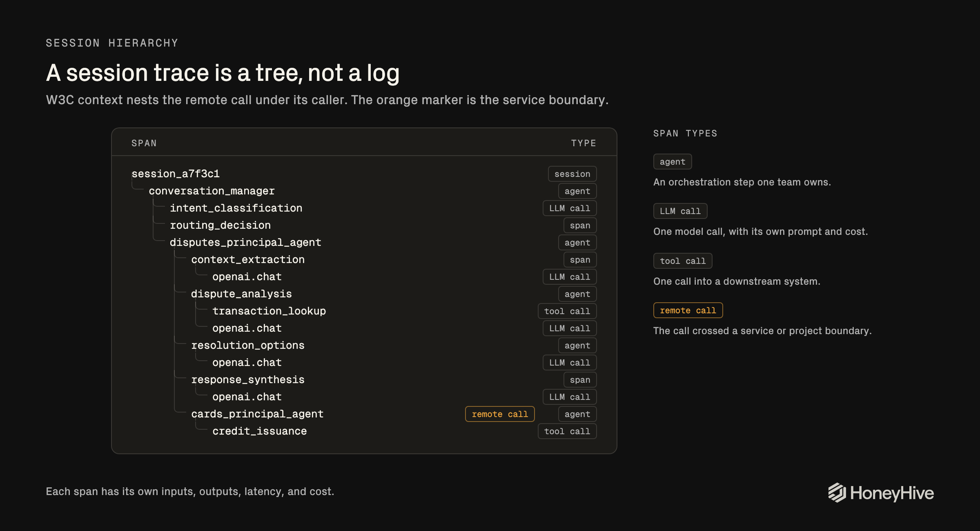Select the routing_decision span
The width and height of the screenshot is (980, 531).
(220, 225)
